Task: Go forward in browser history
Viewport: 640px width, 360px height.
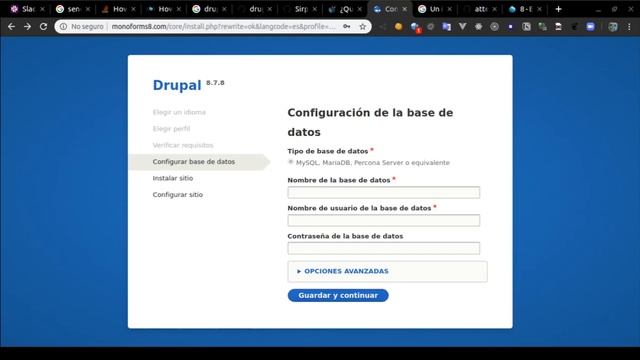Action: (27, 27)
